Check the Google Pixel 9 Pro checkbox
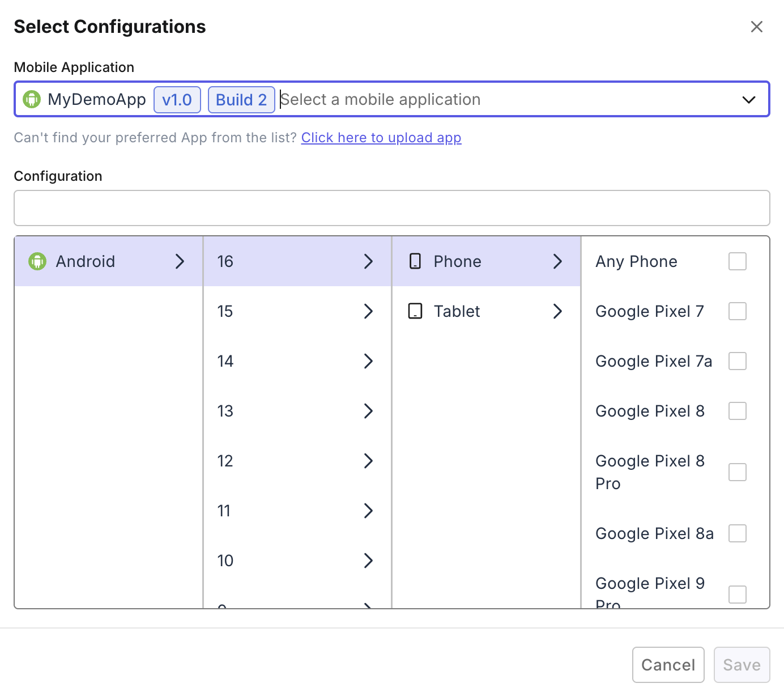The width and height of the screenshot is (784, 696). click(738, 595)
